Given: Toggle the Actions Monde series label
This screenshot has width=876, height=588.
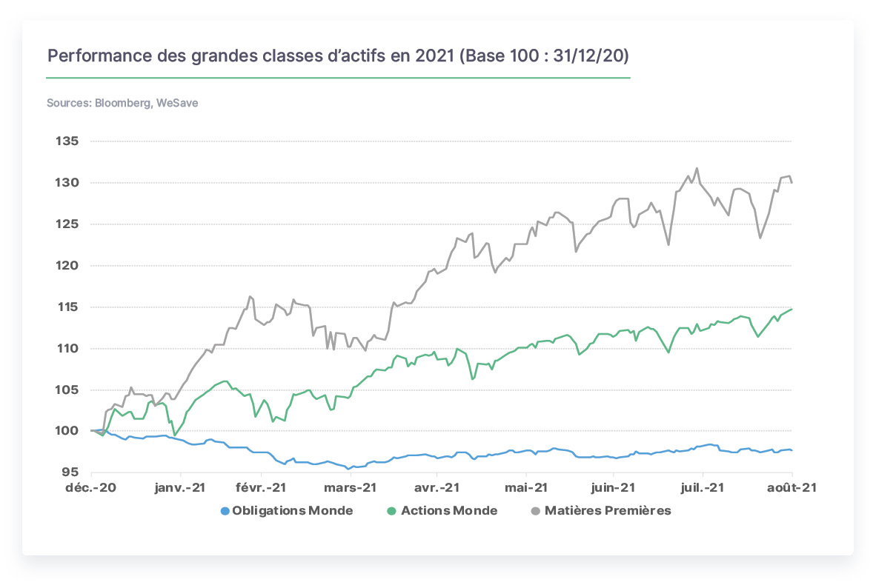Looking at the screenshot, I should [449, 510].
